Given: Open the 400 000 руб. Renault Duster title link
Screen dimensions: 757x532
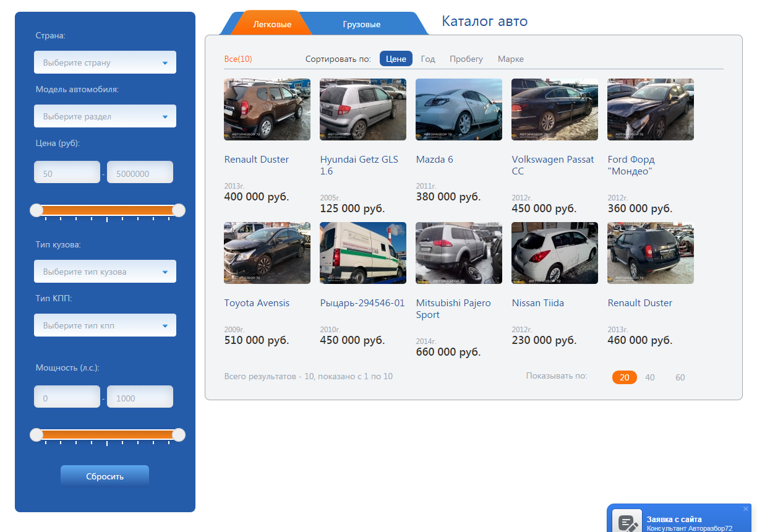Looking at the screenshot, I should (x=257, y=159).
